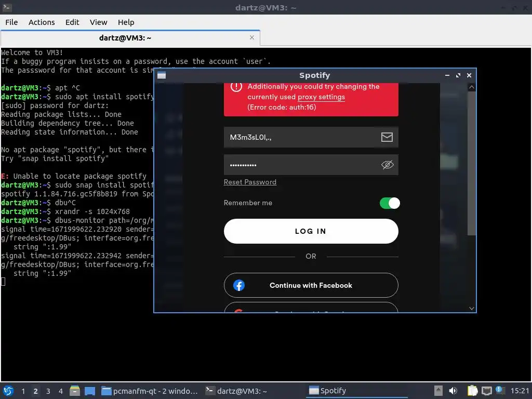The width and height of the screenshot is (532, 399).
Task: Switch to workspace 3
Action: [x=48, y=391]
